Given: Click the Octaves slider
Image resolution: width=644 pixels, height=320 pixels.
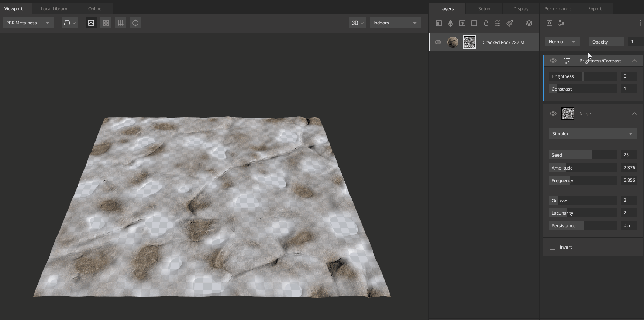Looking at the screenshot, I should tap(583, 200).
